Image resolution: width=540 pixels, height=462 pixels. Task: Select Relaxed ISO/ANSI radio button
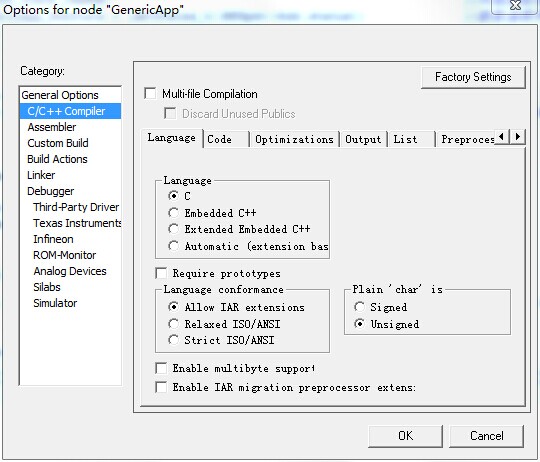click(x=173, y=324)
